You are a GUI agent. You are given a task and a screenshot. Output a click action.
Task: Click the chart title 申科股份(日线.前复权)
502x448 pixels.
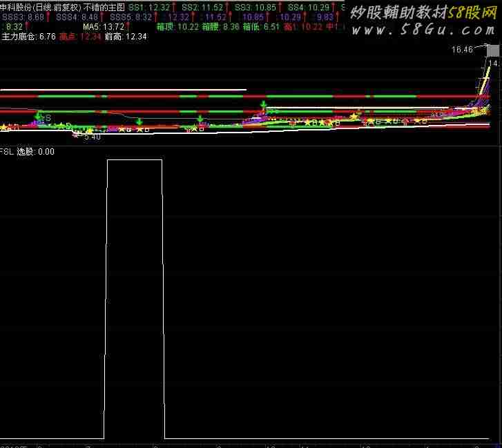pos(41,7)
